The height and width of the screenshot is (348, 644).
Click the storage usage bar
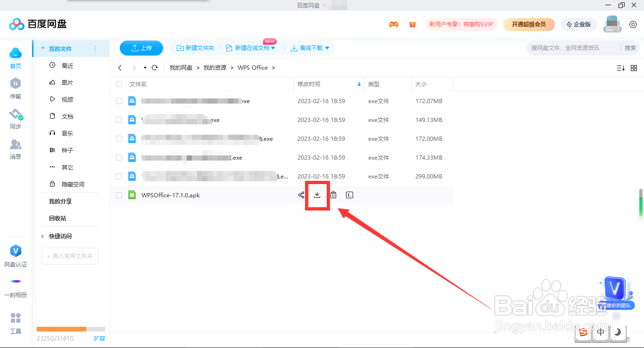[71, 329]
